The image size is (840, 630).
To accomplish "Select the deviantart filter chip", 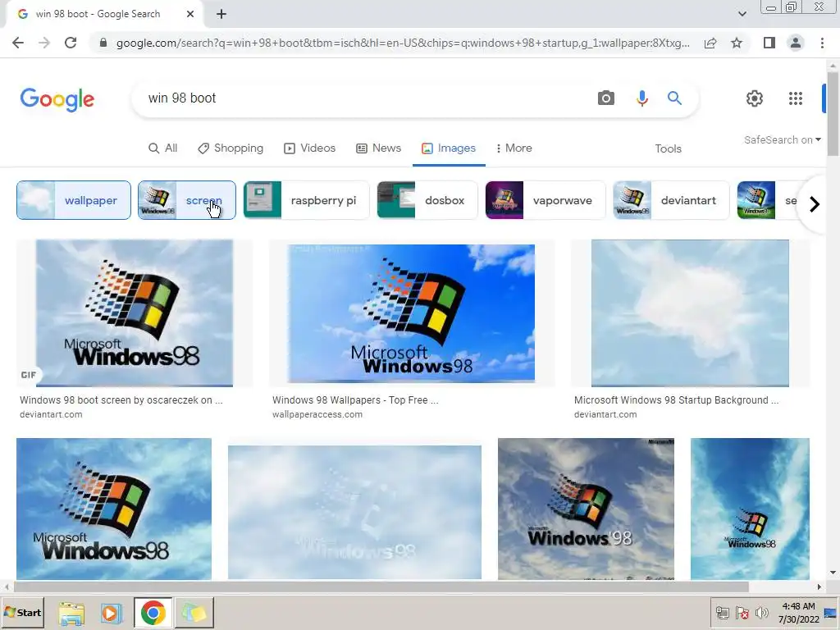I will pyautogui.click(x=671, y=200).
